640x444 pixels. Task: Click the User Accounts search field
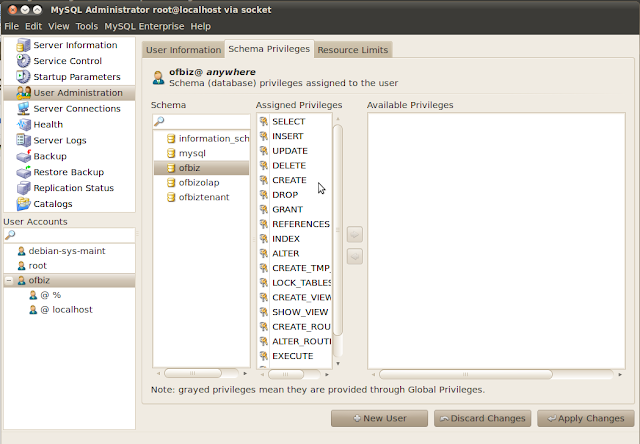click(x=69, y=235)
